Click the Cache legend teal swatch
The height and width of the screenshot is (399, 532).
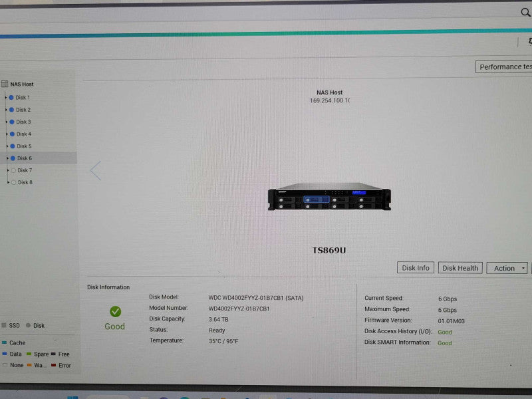click(5, 342)
